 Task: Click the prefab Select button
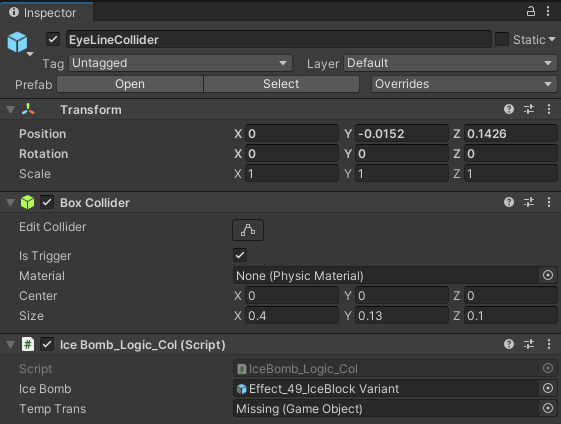(281, 84)
